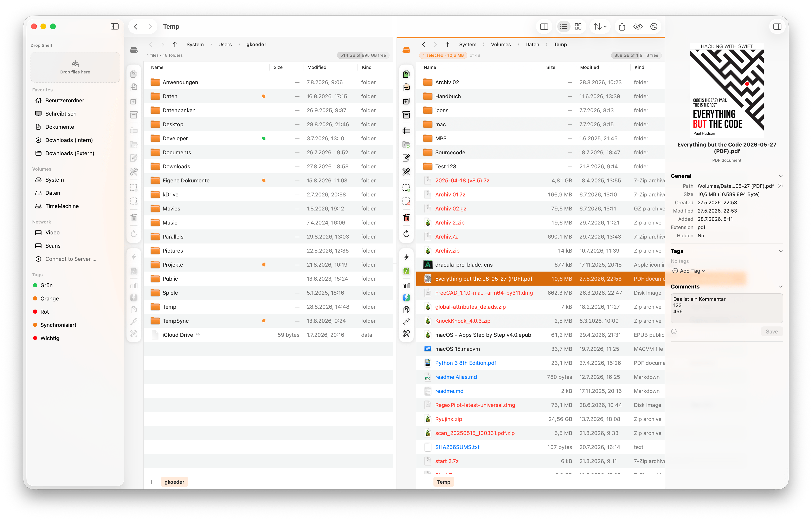Toggle hidden files with the crossed eye icon
The image size is (812, 520).
(638, 26)
